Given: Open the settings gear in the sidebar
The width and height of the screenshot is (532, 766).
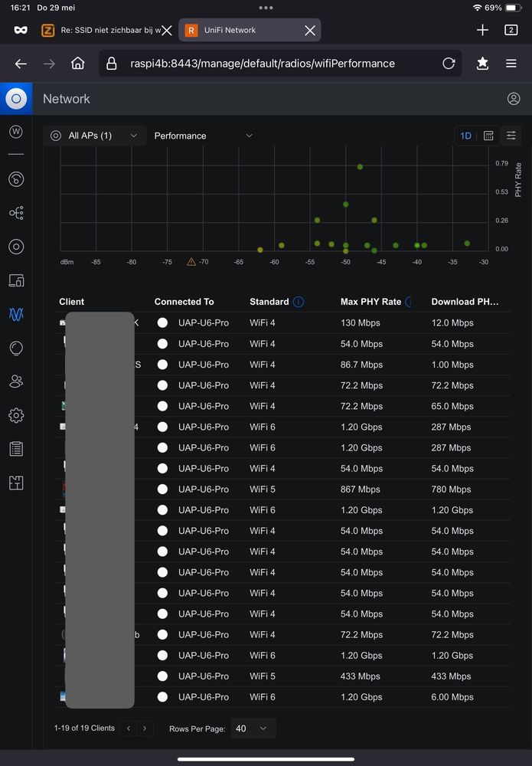Looking at the screenshot, I should coord(16,415).
